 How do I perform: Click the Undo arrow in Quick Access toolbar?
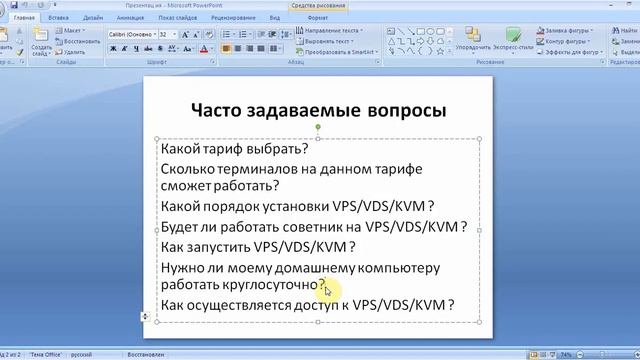click(25, 5)
